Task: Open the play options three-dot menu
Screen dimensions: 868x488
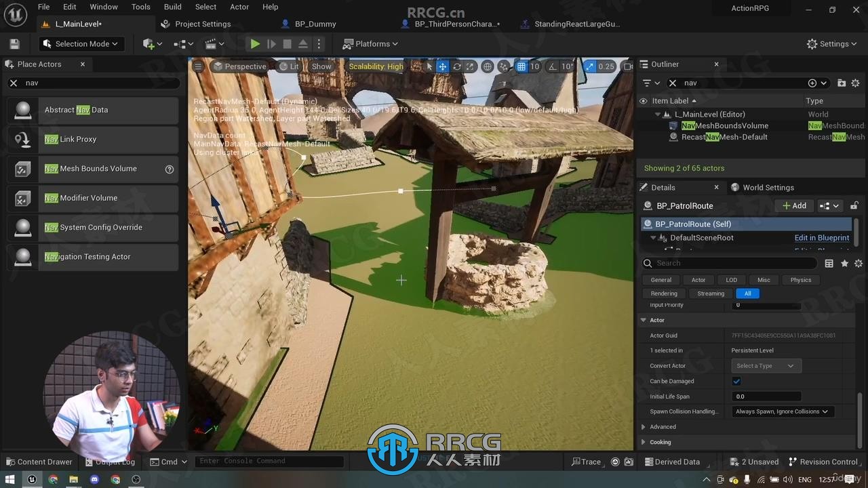Action: pyautogui.click(x=319, y=44)
